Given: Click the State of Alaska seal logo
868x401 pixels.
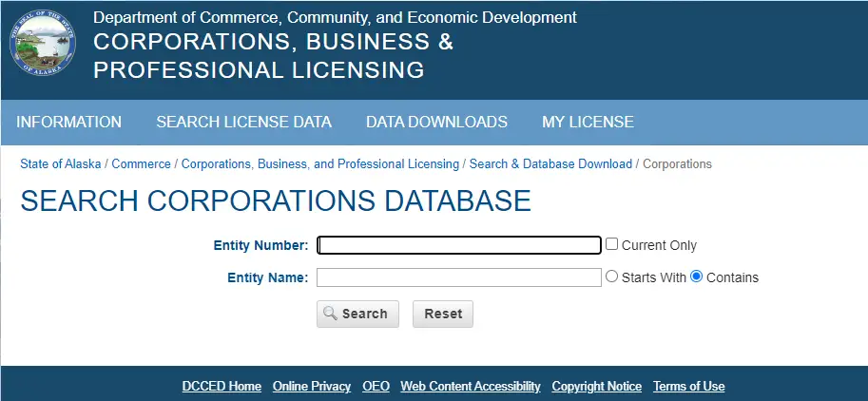Looking at the screenshot, I should coord(43,43).
